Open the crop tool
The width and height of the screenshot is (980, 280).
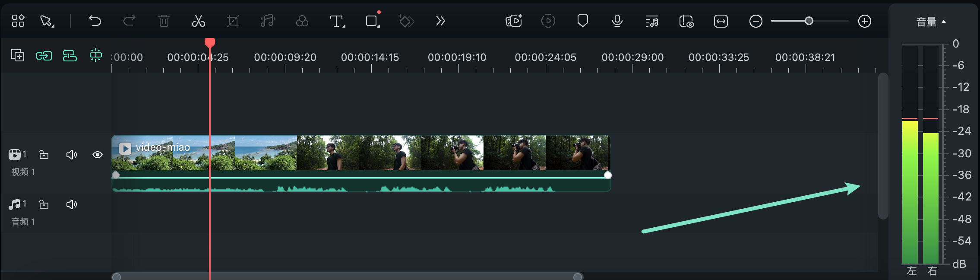click(x=233, y=21)
